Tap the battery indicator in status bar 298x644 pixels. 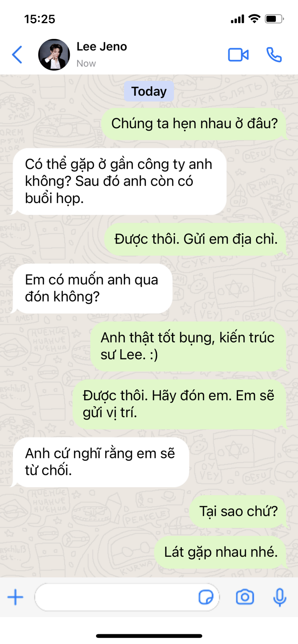click(x=274, y=19)
